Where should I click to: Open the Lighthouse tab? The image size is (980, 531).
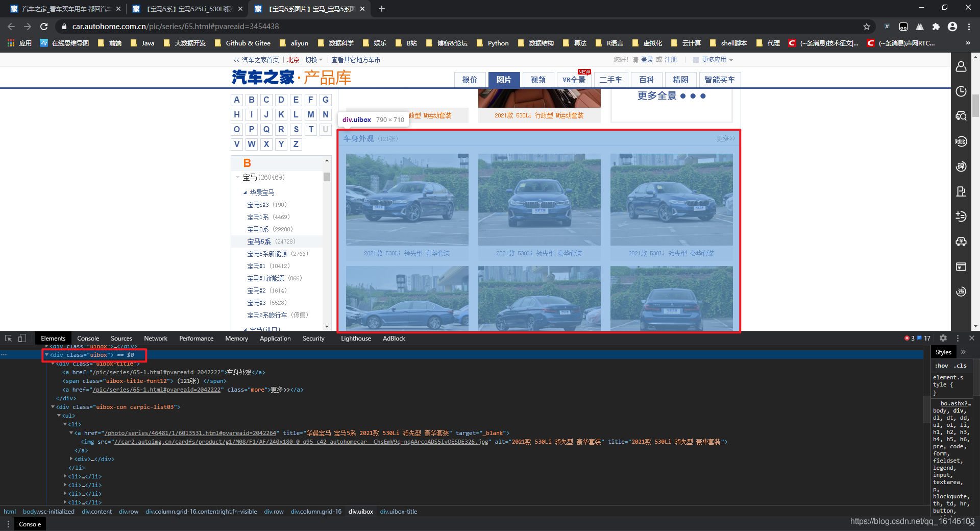[356, 338]
